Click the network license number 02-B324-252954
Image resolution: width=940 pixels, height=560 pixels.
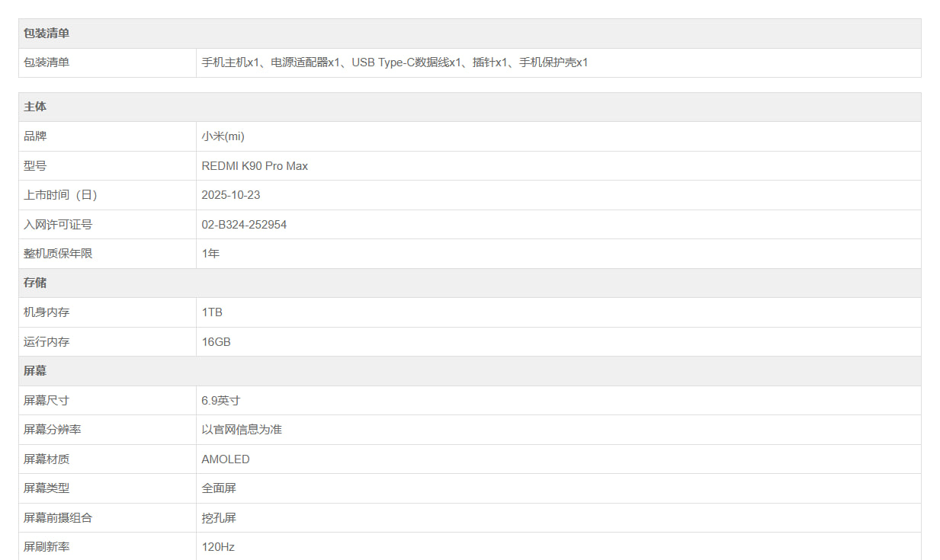pos(244,225)
